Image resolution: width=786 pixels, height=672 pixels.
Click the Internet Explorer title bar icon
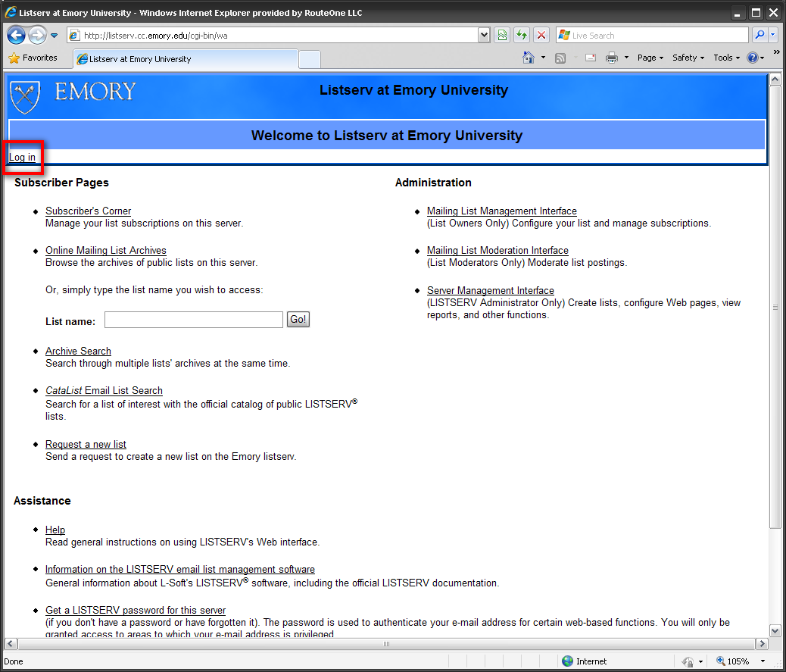(x=10, y=12)
